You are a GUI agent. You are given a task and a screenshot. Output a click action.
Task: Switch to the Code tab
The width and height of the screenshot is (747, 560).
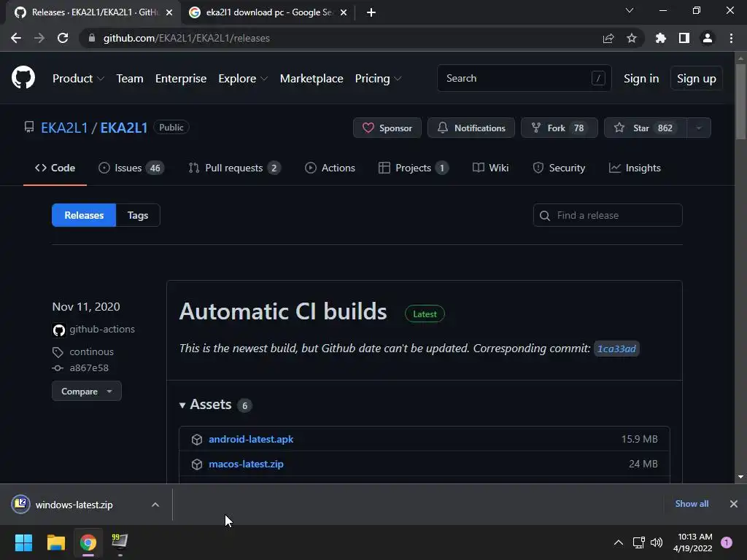tap(55, 168)
